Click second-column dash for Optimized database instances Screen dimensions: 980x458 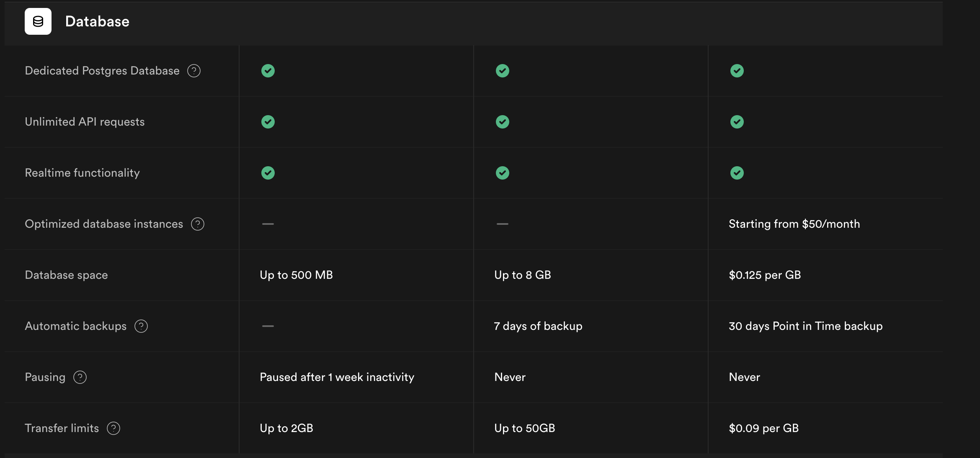[x=503, y=224]
